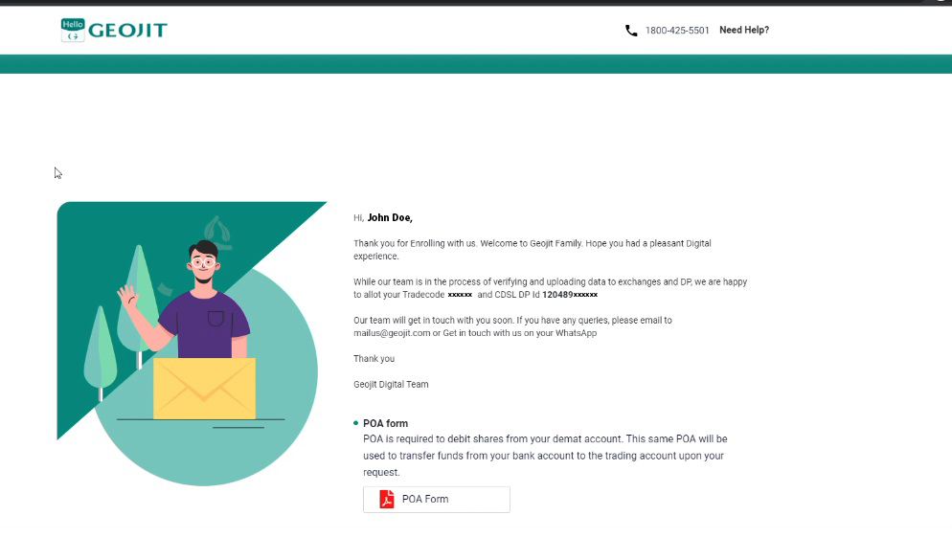Click the 'POA form' bullet heading
The height and width of the screenshot is (560, 952).
point(386,423)
